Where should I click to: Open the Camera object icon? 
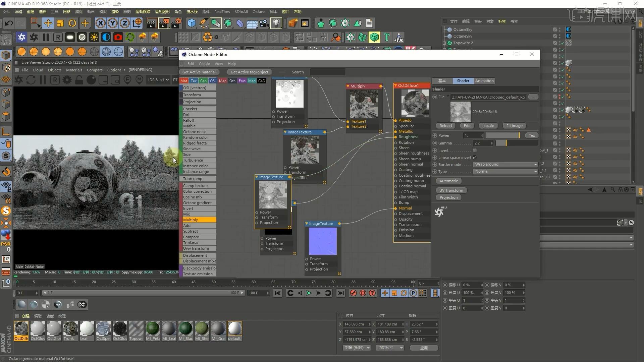tap(264, 23)
